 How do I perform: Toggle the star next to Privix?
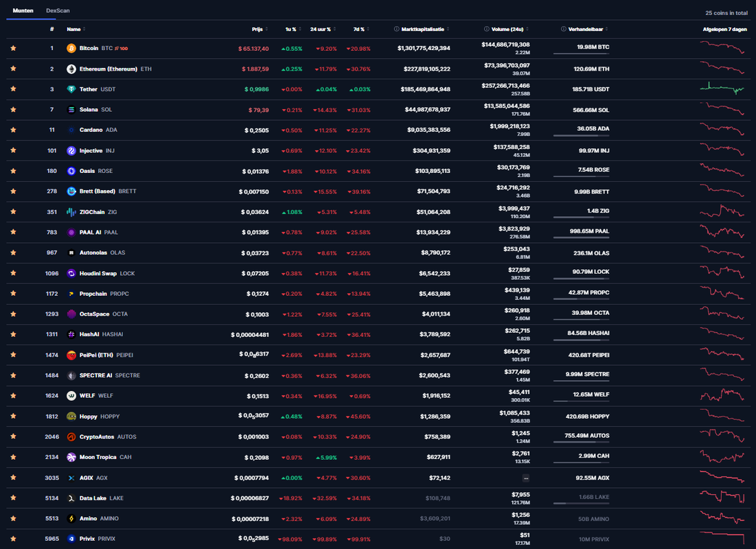[14, 539]
